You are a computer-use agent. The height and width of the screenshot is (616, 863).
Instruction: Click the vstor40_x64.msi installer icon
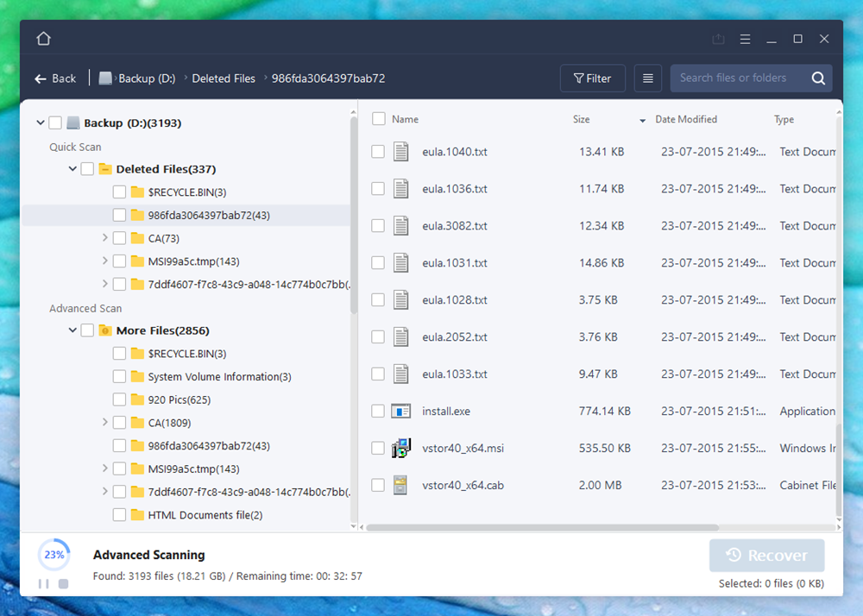click(400, 449)
